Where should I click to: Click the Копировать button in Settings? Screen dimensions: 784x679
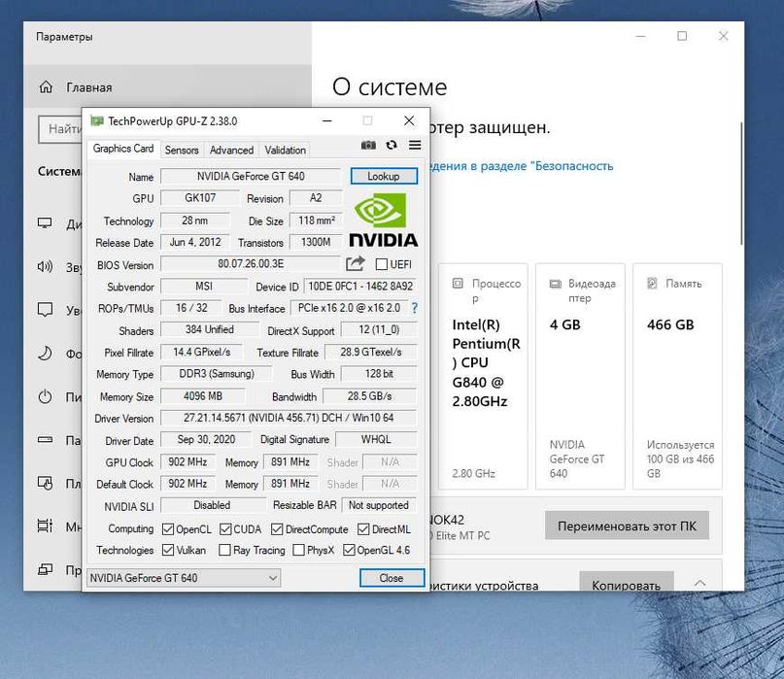pos(626,583)
